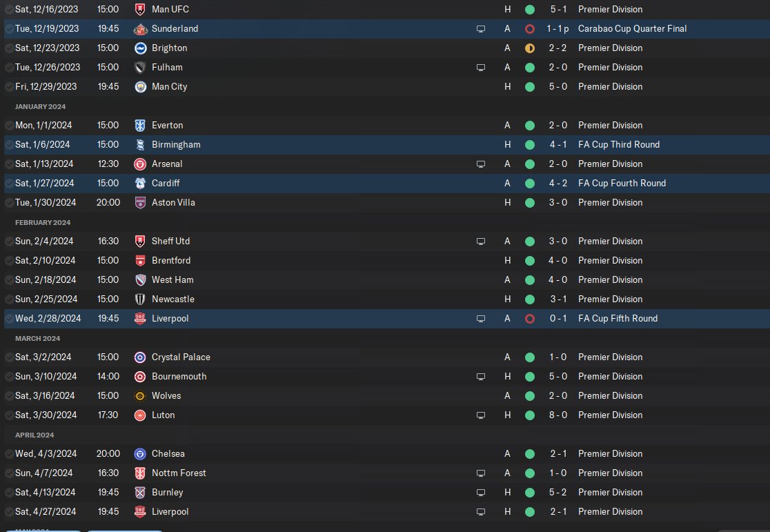The image size is (770, 532).
Task: Toggle the checkmark circle beside Sat, 1/6/2024
Action: 9,145
